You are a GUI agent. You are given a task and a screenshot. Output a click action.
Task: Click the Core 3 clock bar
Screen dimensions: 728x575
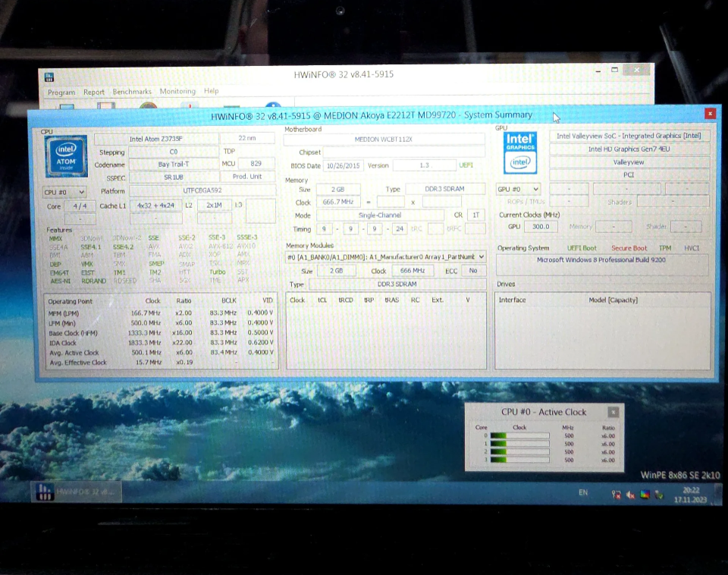pos(519,460)
